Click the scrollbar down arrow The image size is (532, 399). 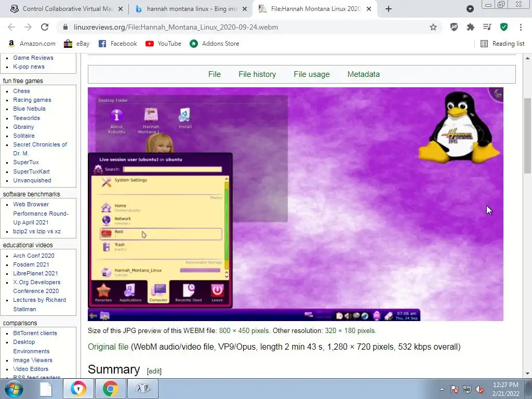528,374
